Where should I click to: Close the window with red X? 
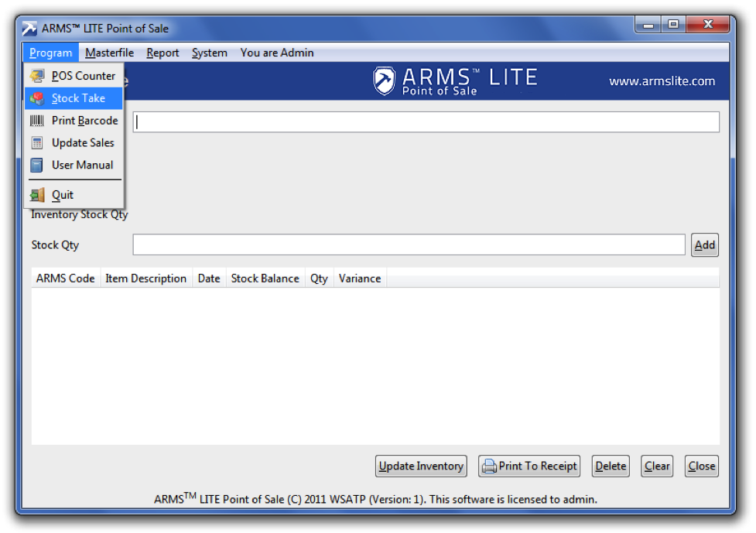[x=708, y=25]
